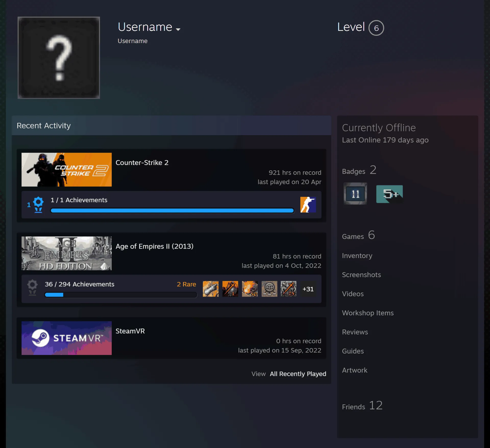Click the Currently Offline status text
Viewport: 490px width, 448px height.
(379, 127)
